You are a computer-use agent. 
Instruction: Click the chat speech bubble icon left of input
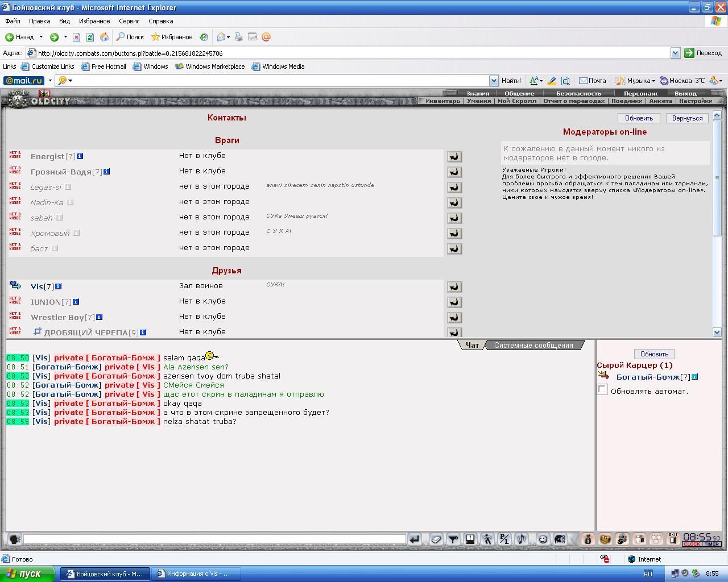click(x=14, y=539)
